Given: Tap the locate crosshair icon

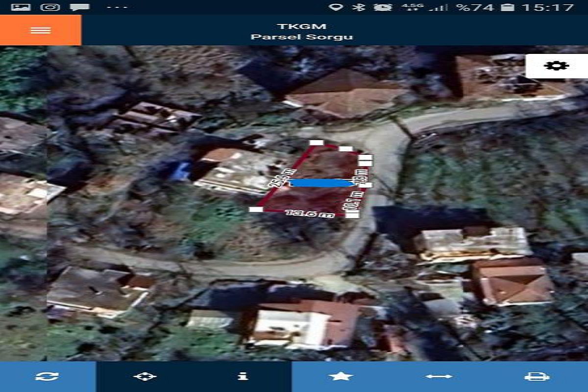Looking at the screenshot, I should tap(145, 376).
